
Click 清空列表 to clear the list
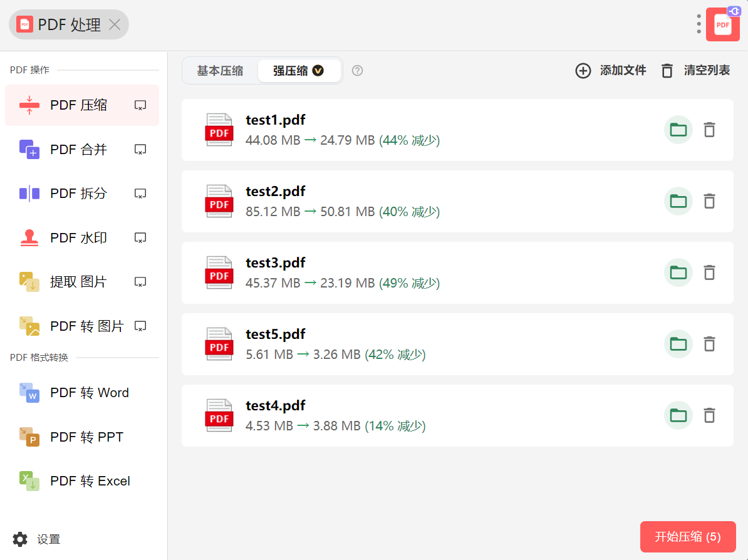click(695, 71)
